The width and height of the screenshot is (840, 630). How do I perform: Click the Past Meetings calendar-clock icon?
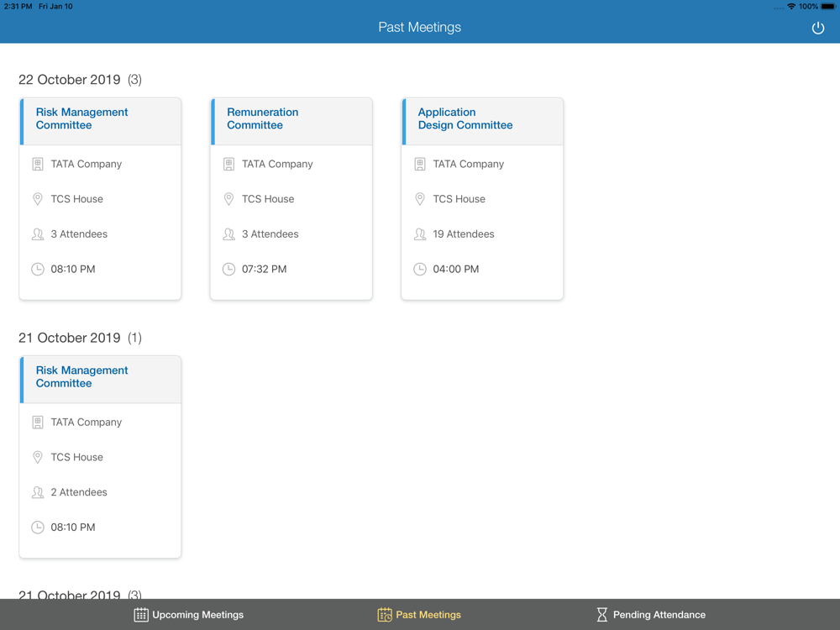tap(385, 615)
